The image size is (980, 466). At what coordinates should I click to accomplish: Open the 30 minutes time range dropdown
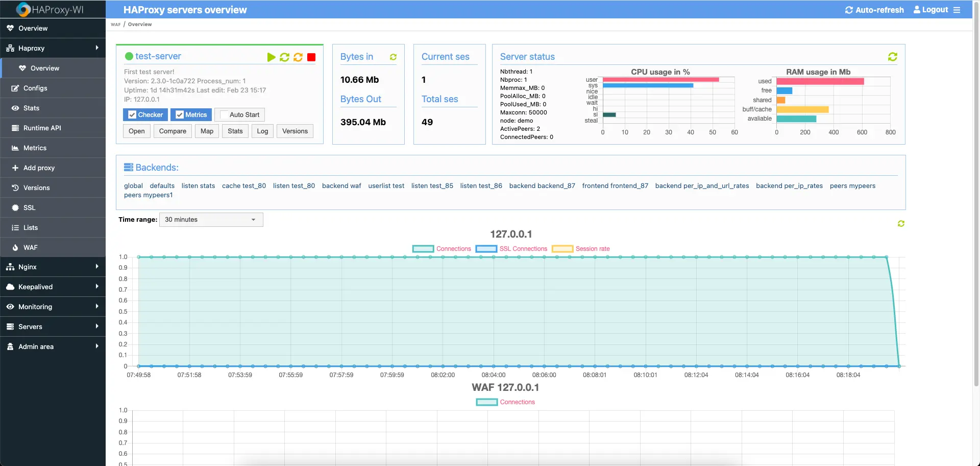(x=211, y=219)
